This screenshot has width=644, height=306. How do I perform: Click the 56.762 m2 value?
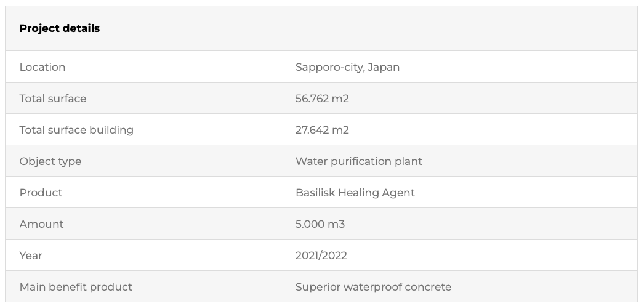tap(322, 99)
